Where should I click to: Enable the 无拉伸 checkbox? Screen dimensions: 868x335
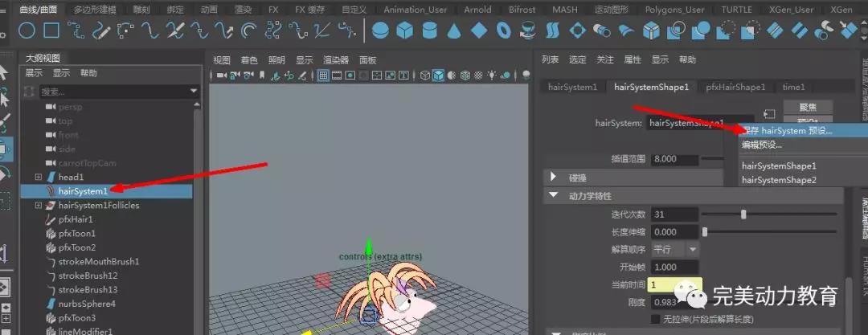tap(655, 319)
